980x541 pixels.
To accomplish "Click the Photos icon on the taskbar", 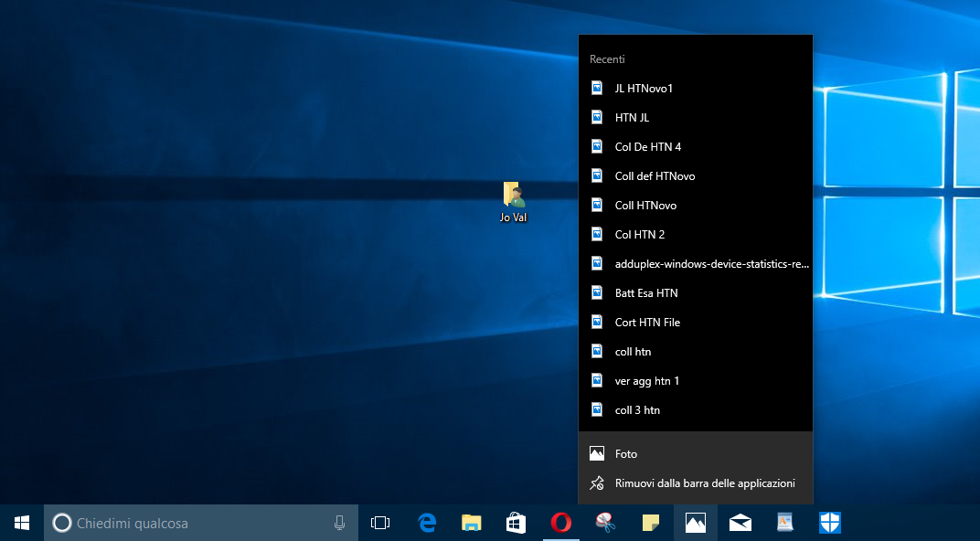I will (x=695, y=522).
